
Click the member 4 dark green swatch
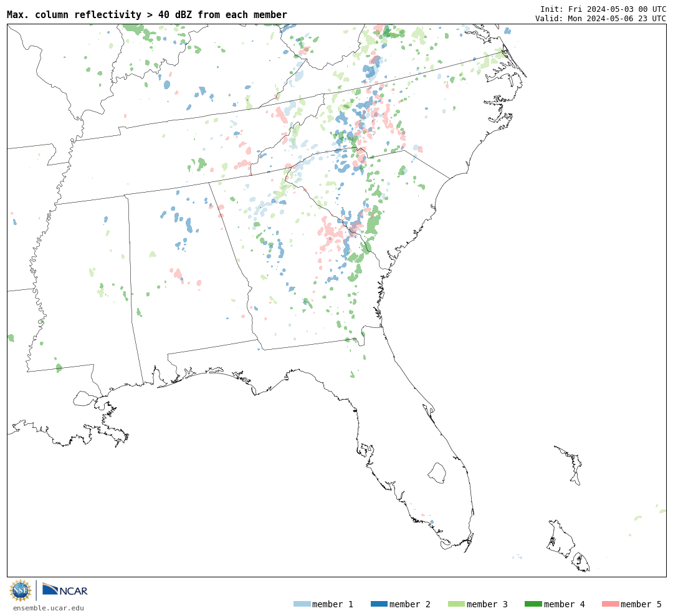pos(533,604)
